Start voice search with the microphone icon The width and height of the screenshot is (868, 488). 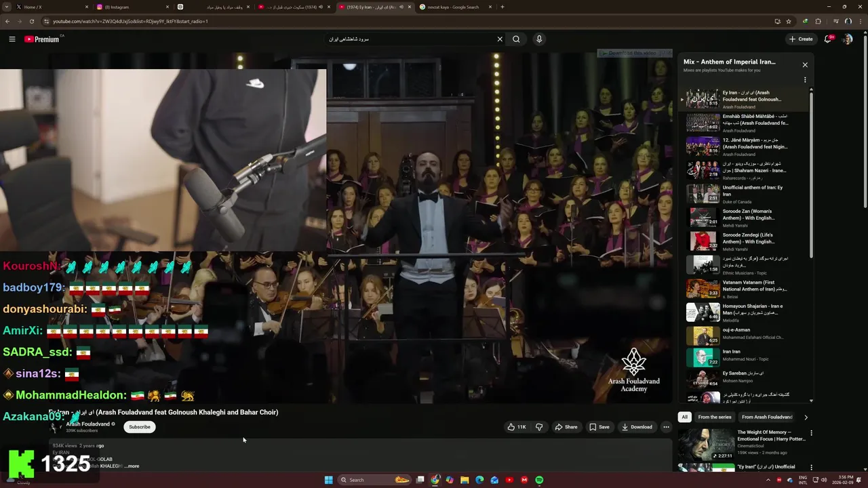point(539,39)
